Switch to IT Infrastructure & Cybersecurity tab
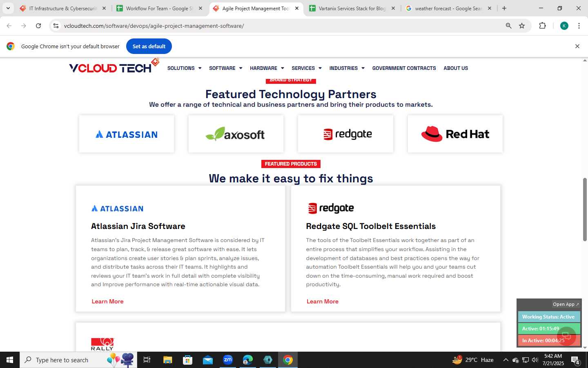This screenshot has width=588, height=368. pyautogui.click(x=63, y=8)
